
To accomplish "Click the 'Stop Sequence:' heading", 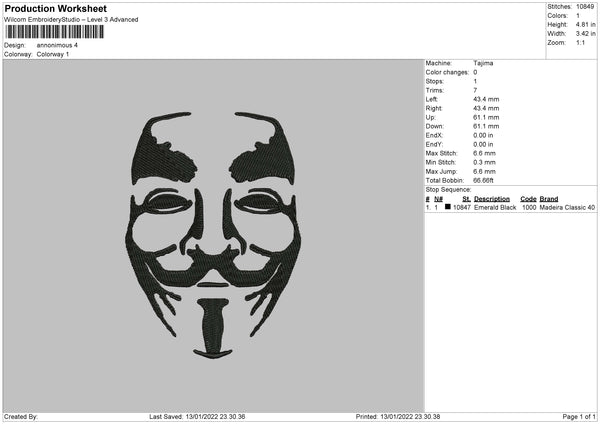I will [448, 190].
